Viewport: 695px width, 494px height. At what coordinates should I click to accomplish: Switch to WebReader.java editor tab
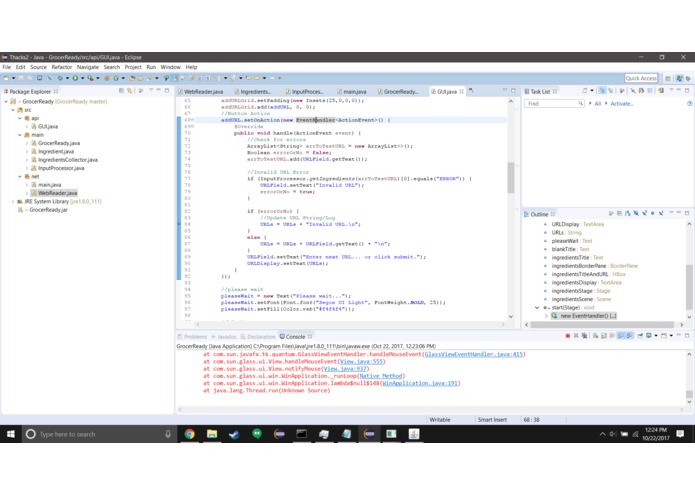tap(201, 91)
